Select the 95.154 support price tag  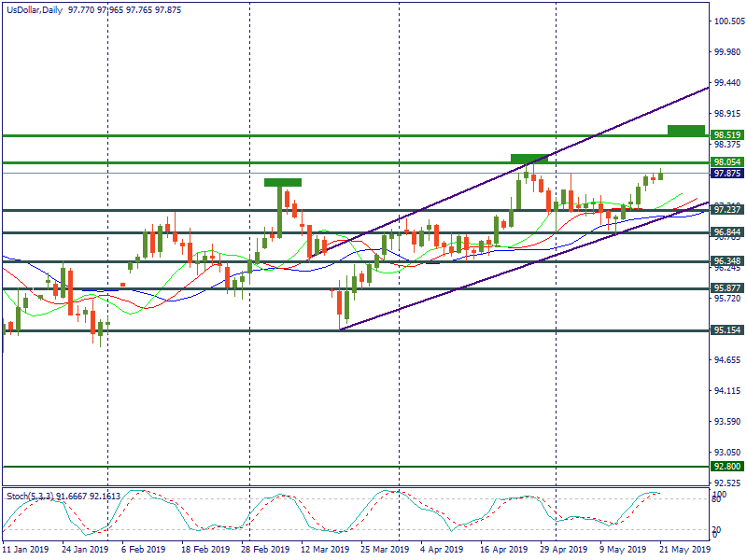point(726,329)
